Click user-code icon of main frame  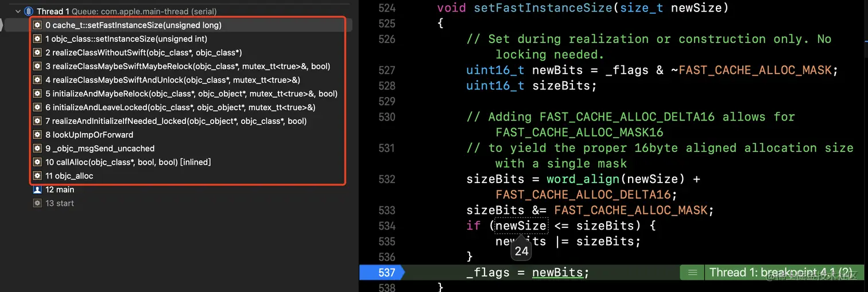click(x=37, y=189)
